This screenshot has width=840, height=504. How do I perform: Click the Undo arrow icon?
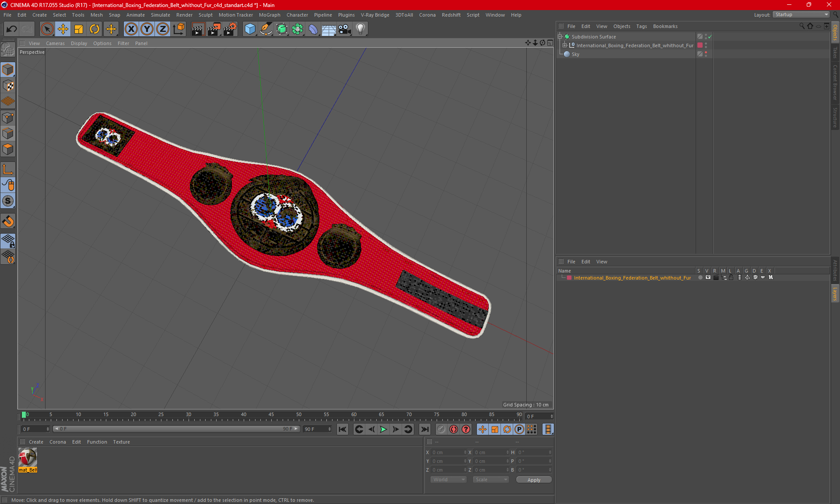(x=12, y=29)
